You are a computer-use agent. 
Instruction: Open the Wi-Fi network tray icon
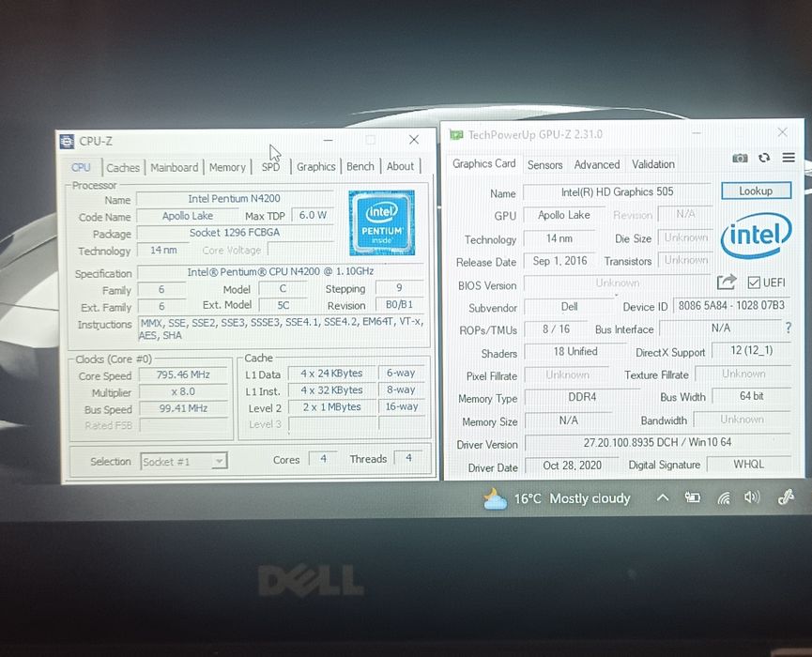(x=724, y=498)
